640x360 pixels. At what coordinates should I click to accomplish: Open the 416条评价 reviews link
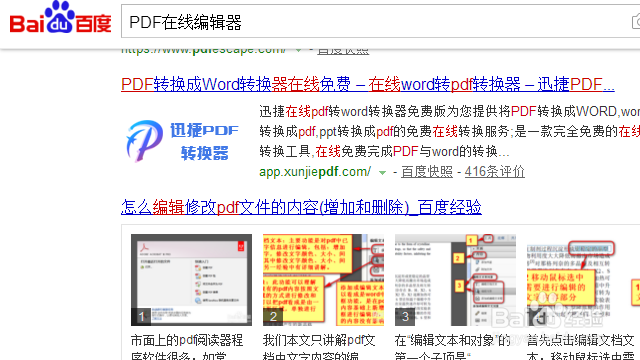click(494, 172)
